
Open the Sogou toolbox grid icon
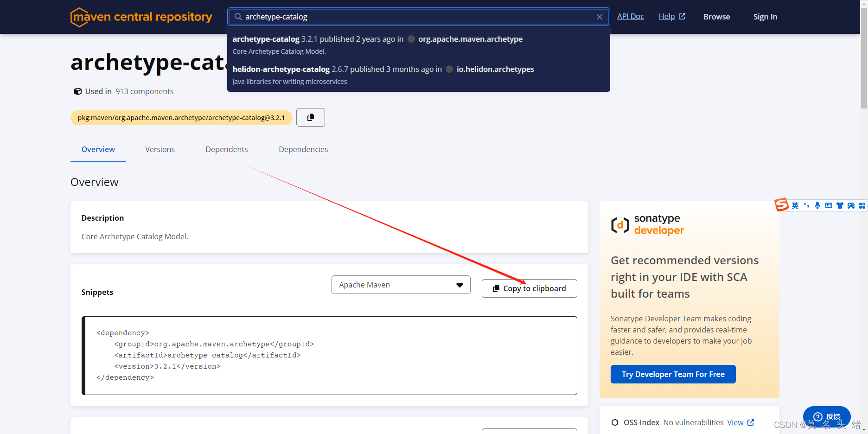(x=862, y=205)
